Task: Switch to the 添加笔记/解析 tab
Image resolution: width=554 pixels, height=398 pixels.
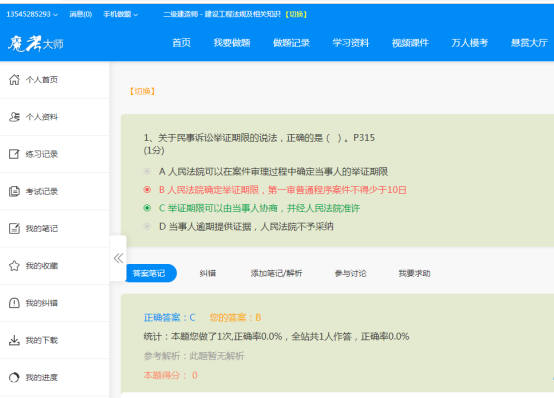Action: (276, 273)
